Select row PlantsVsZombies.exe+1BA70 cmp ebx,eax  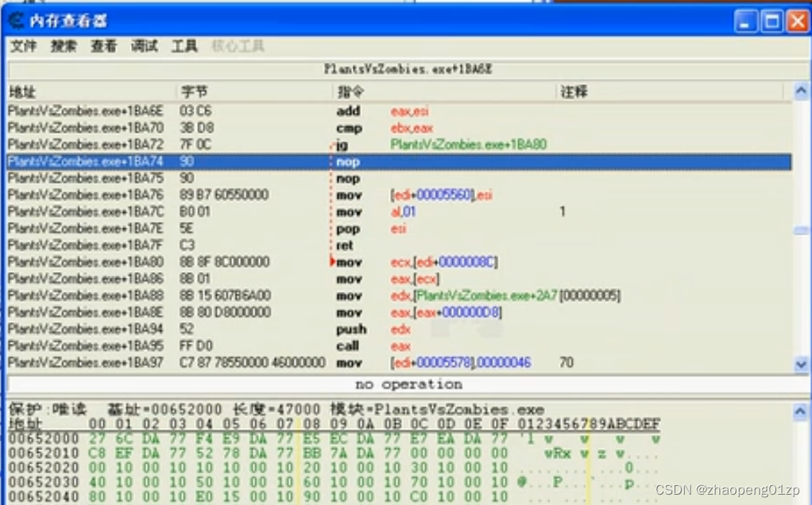(x=399, y=128)
